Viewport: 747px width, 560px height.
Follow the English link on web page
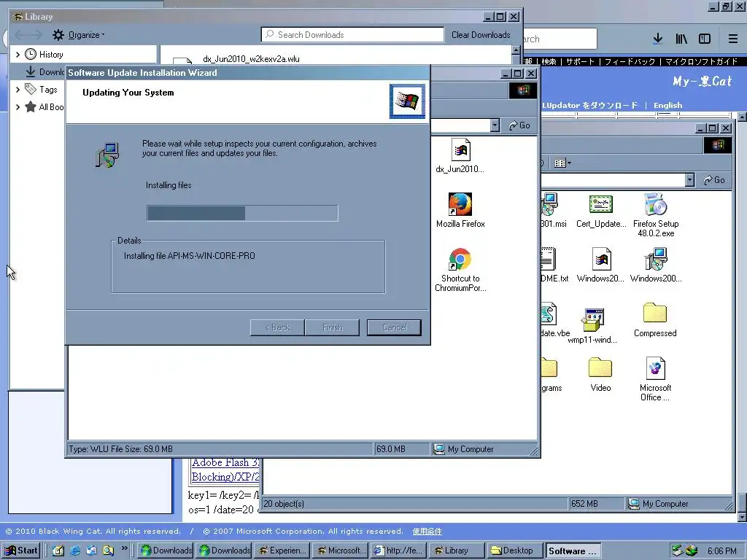(x=667, y=105)
